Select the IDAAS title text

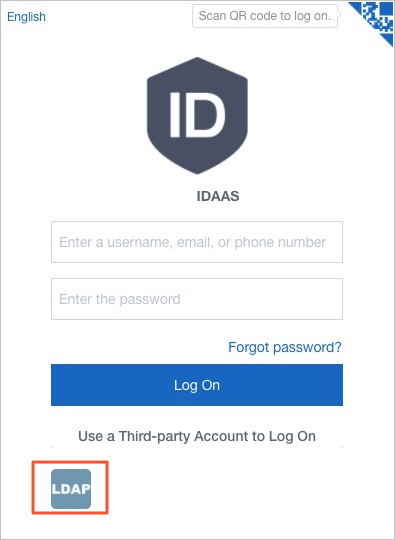pyautogui.click(x=218, y=196)
